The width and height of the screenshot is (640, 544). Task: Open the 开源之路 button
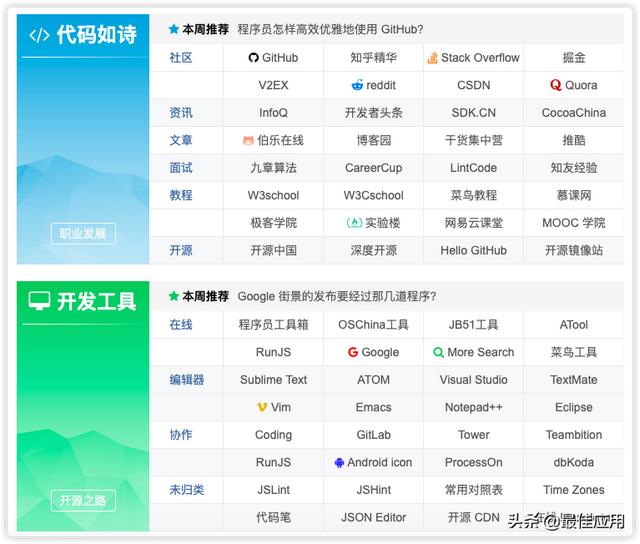[x=83, y=500]
